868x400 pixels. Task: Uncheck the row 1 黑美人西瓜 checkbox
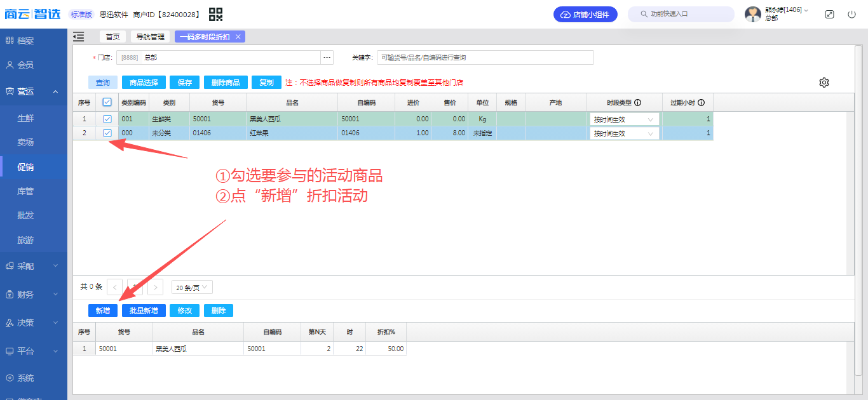(x=107, y=119)
